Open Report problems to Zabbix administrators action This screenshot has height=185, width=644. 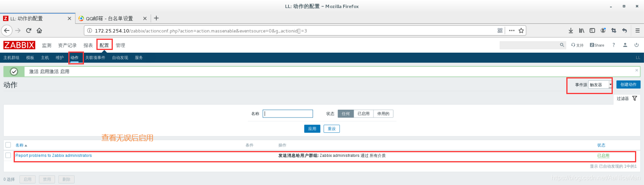53,155
